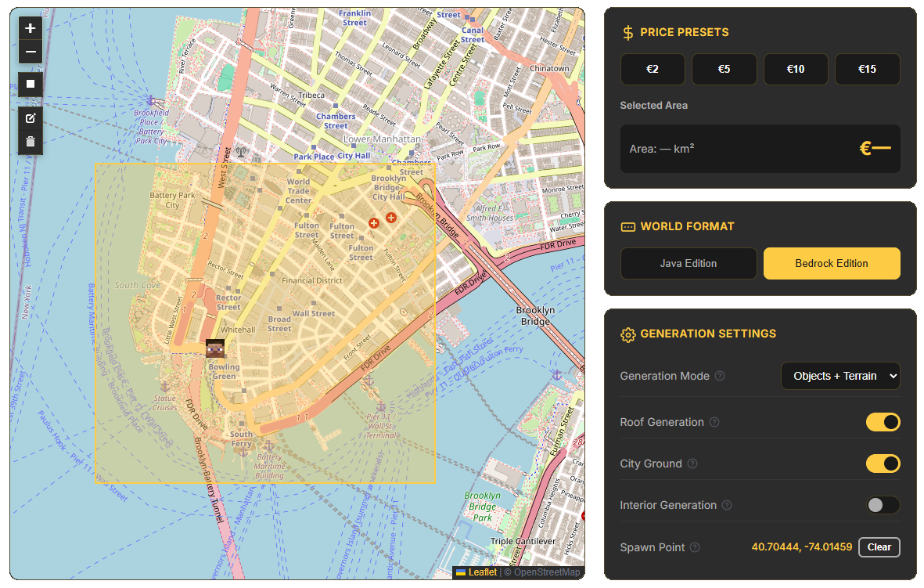924x588 pixels.
Task: Click the delete selection trash icon
Action: tap(31, 142)
